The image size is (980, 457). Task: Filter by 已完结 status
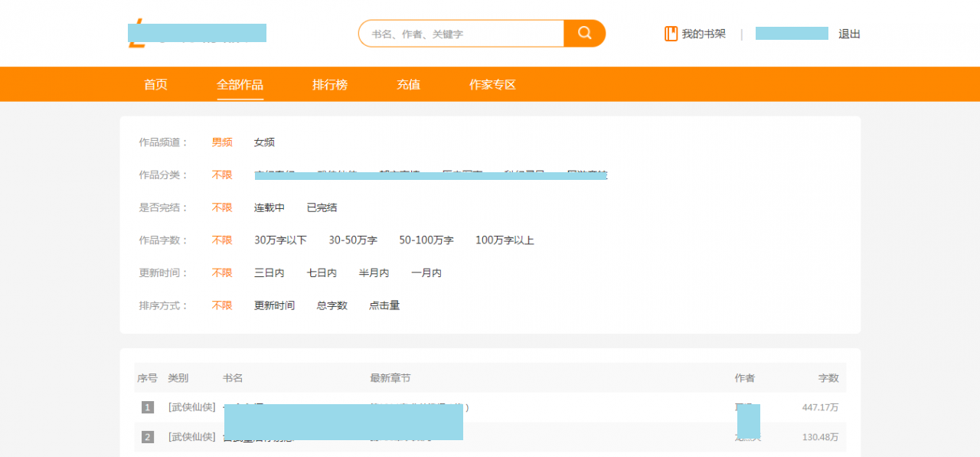coord(322,207)
